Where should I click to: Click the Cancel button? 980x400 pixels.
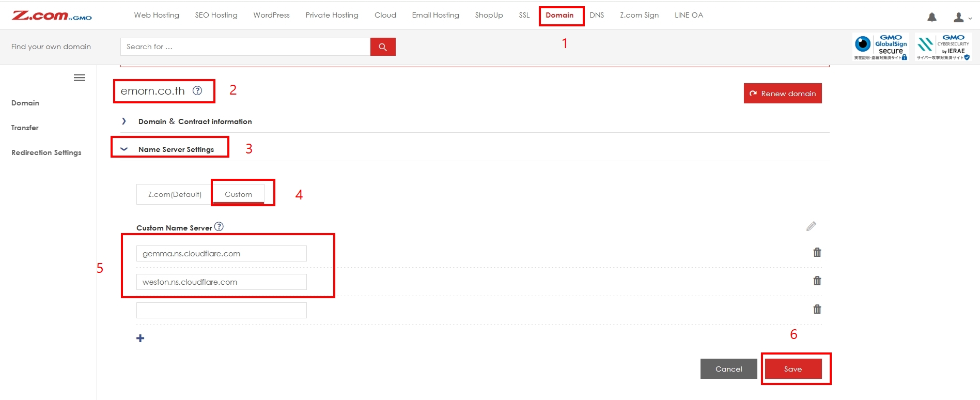pos(728,369)
